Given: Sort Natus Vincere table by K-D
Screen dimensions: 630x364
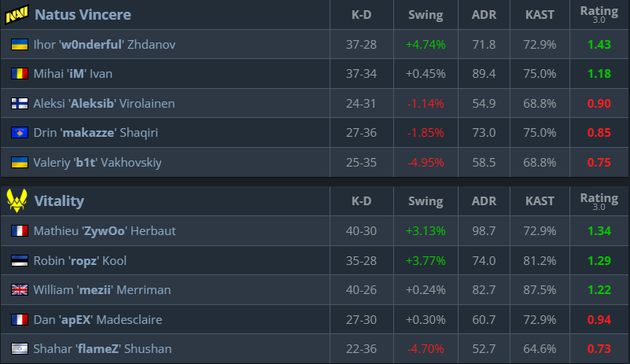Looking at the screenshot, I should tap(362, 14).
